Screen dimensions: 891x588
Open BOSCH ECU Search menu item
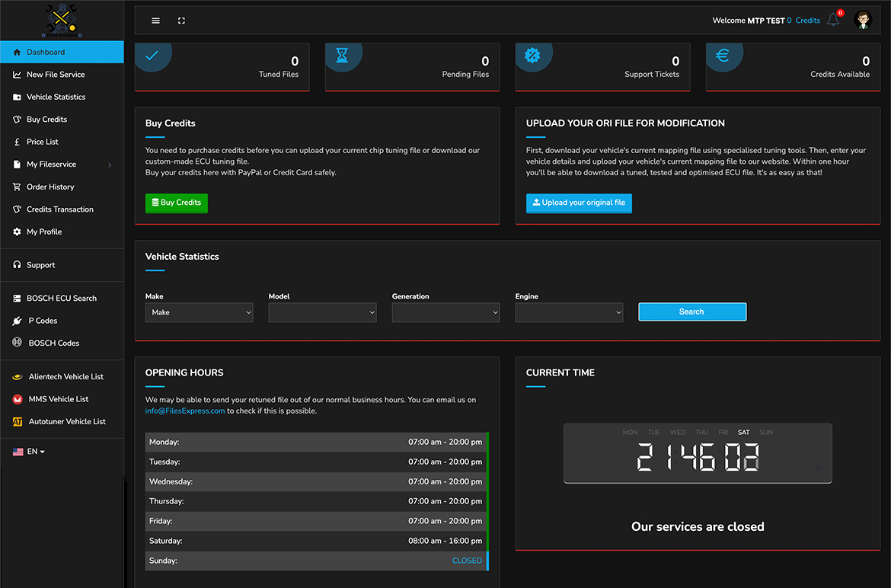61,299
